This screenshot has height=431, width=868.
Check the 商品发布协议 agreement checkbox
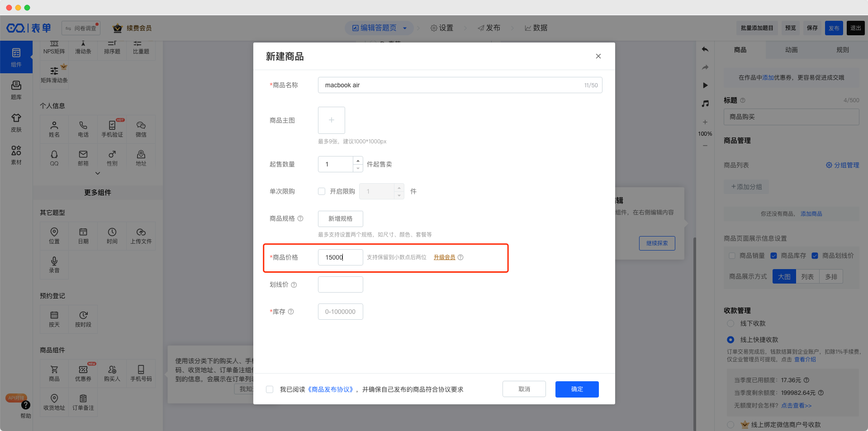270,389
